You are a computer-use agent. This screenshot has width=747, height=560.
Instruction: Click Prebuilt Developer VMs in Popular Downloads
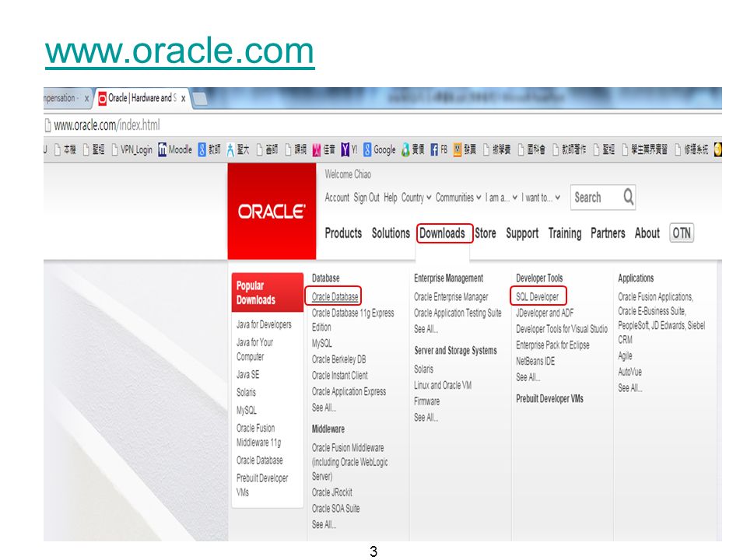click(262, 485)
